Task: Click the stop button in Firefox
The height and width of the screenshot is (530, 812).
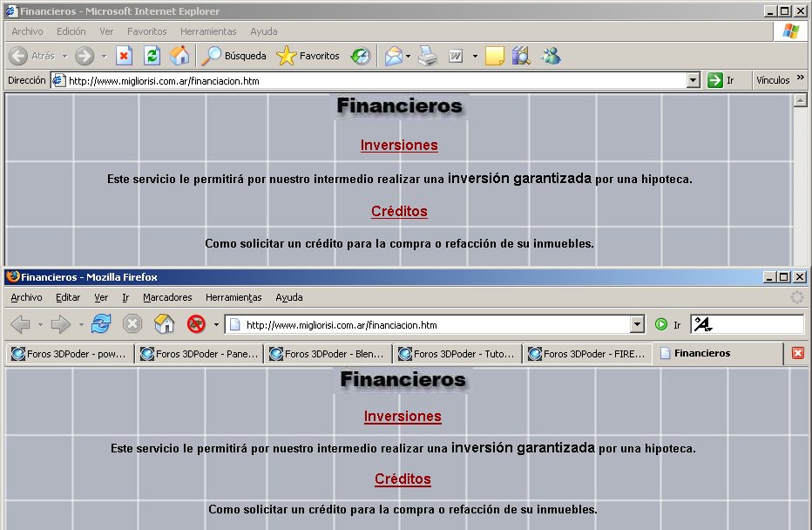Action: tap(132, 323)
